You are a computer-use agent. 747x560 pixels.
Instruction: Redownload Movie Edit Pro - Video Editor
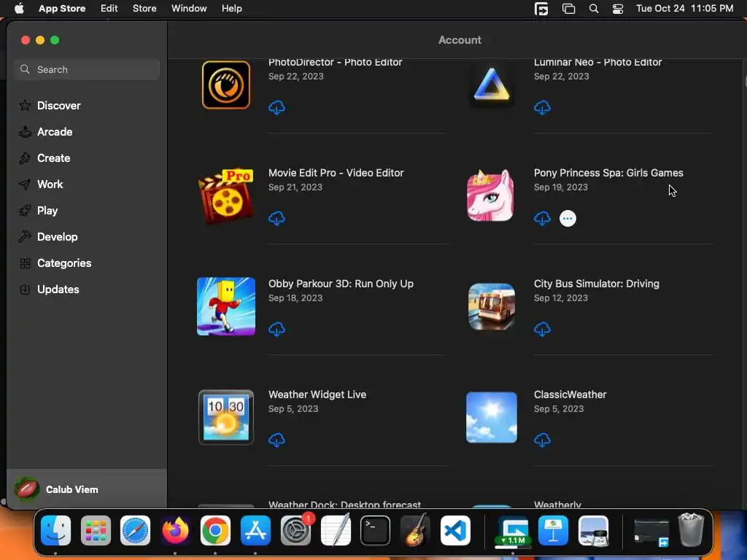tap(276, 219)
